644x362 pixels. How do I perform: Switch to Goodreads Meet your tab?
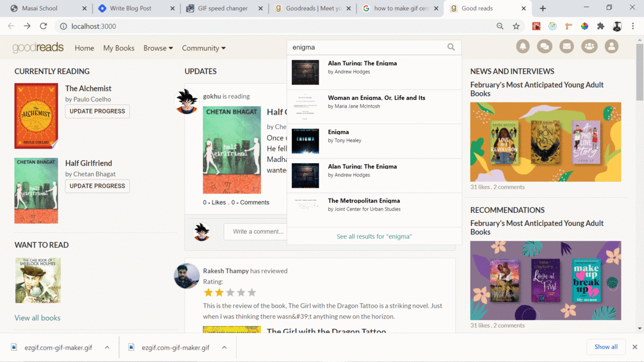[x=312, y=9]
